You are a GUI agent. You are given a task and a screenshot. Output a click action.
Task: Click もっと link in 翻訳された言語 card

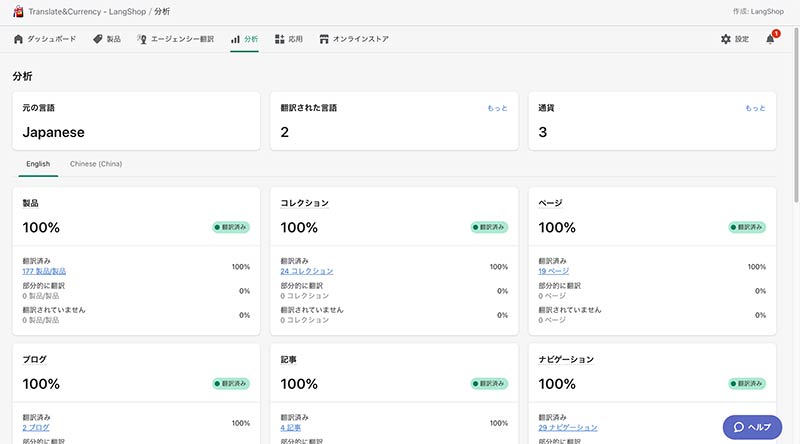click(497, 108)
